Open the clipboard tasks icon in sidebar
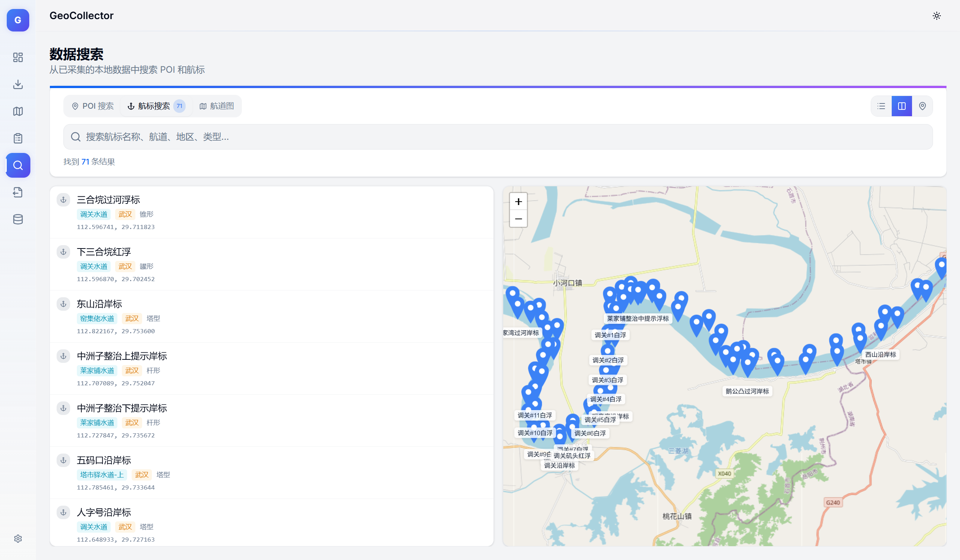This screenshot has width=960, height=560. (x=18, y=138)
